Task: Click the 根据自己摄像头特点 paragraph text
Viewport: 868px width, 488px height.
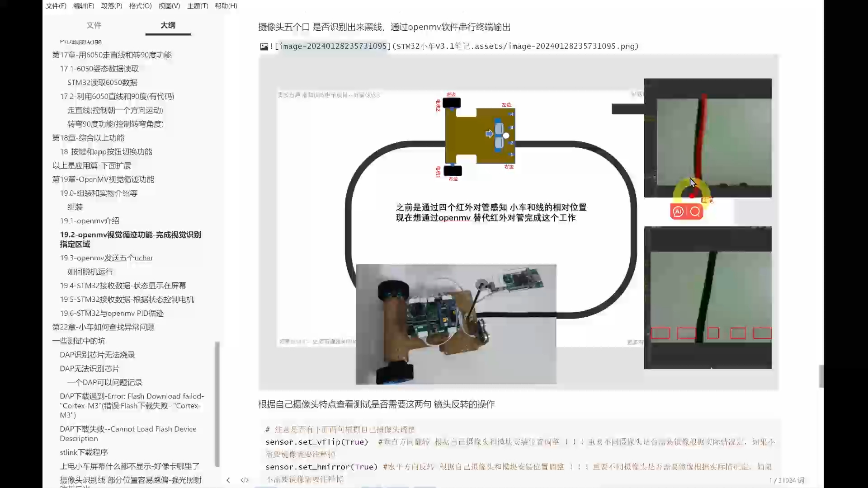Action: pos(377,404)
